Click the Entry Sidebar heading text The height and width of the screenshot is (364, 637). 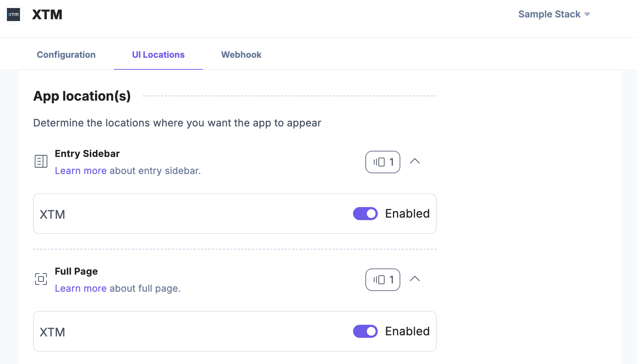(x=87, y=154)
